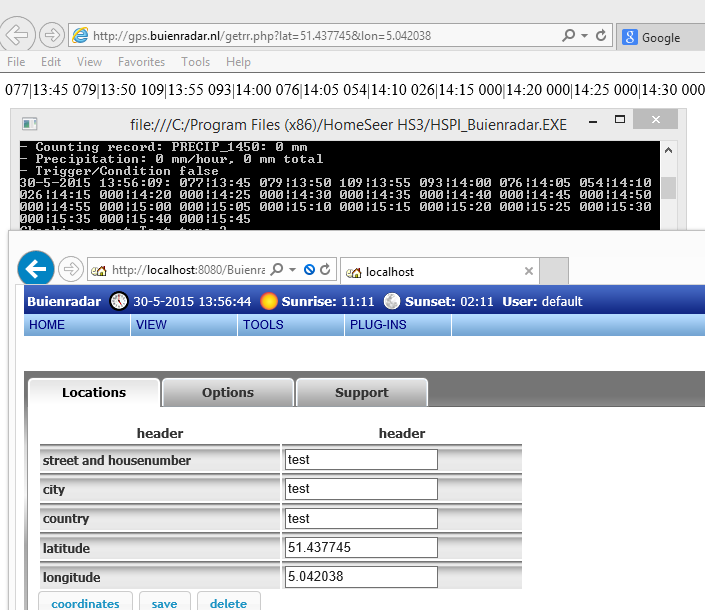
Task: Click the HomeSeer favicon in localhost address bar
Action: tap(98, 271)
